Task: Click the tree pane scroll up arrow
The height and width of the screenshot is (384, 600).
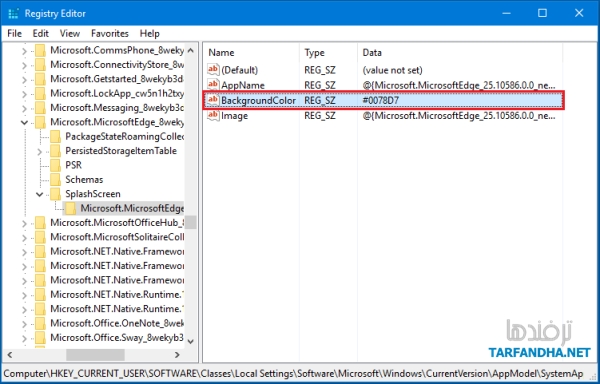Action: (191, 50)
